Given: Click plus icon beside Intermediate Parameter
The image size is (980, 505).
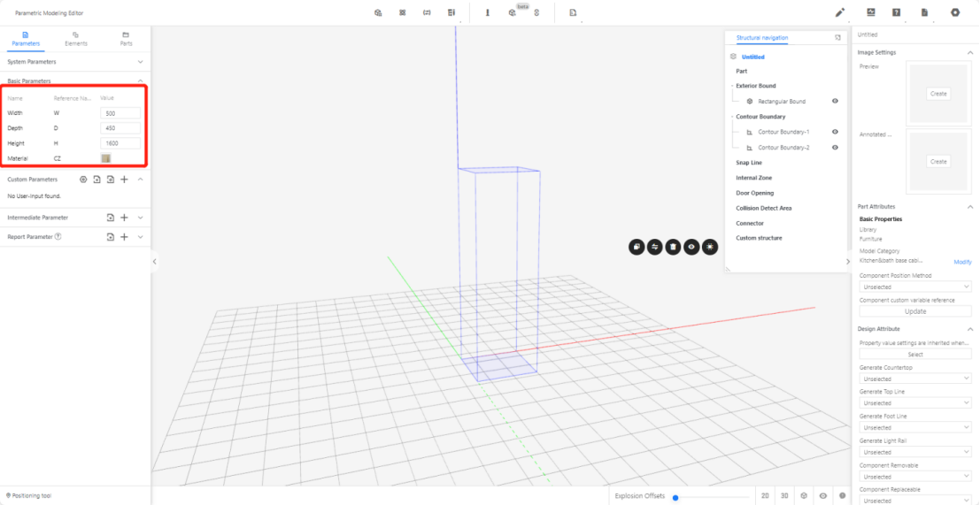Looking at the screenshot, I should click(x=124, y=218).
